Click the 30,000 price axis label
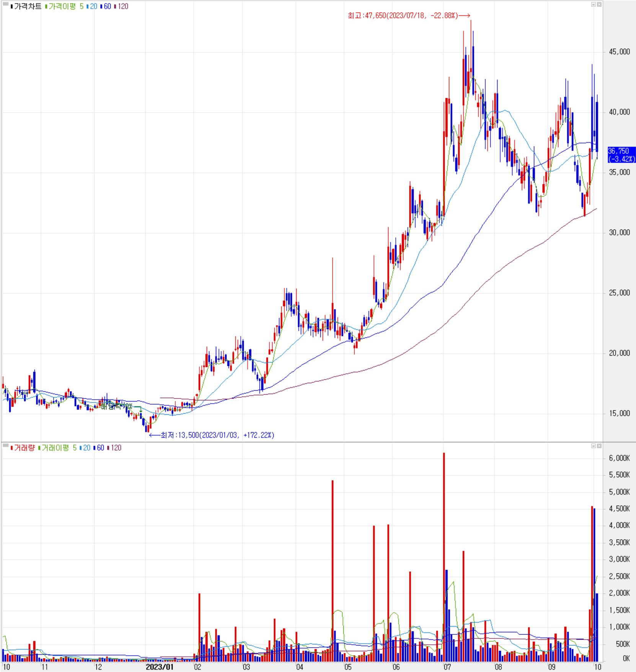This screenshot has height=672, width=636. (619, 232)
